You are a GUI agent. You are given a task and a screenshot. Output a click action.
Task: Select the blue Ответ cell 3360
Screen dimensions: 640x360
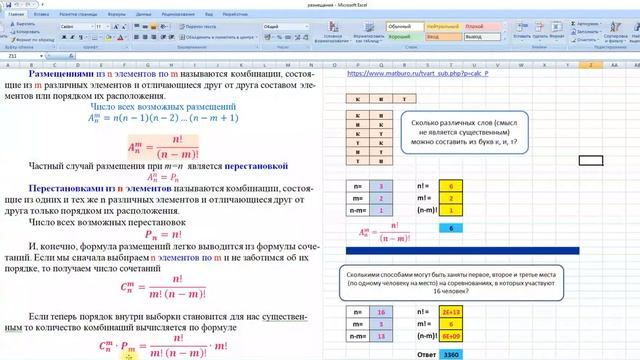pos(451,355)
